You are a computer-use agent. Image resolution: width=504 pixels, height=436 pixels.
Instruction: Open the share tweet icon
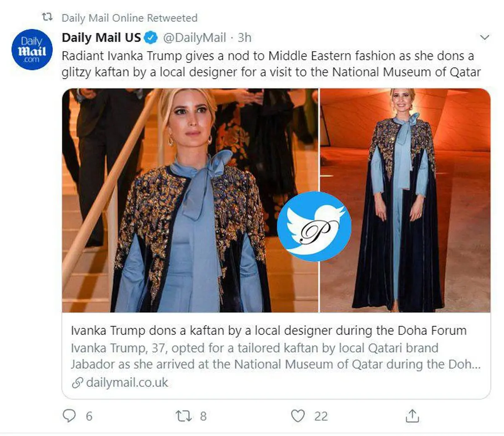412,416
